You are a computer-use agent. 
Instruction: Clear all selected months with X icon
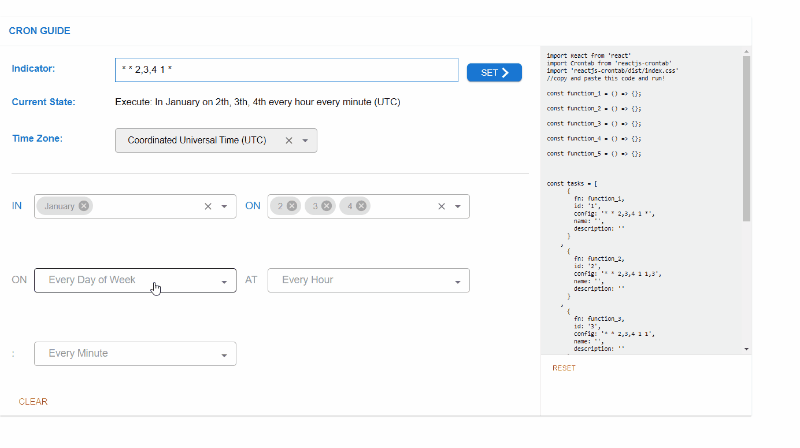208,207
